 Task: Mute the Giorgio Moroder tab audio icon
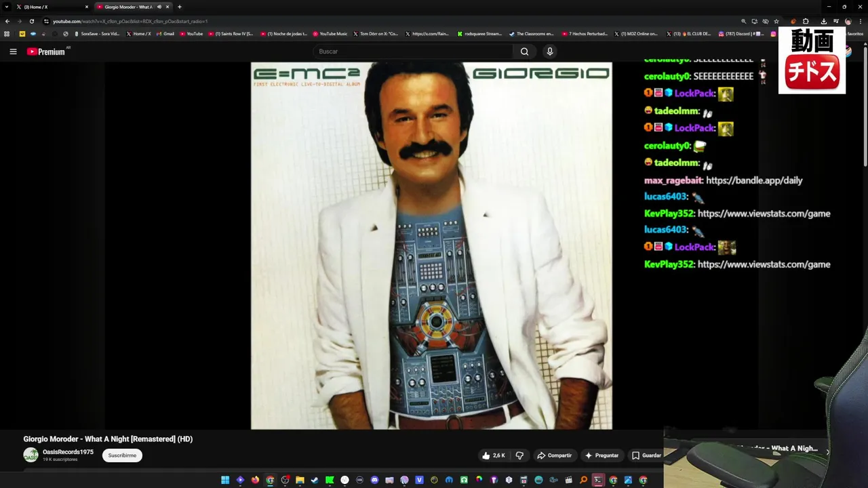159,7
